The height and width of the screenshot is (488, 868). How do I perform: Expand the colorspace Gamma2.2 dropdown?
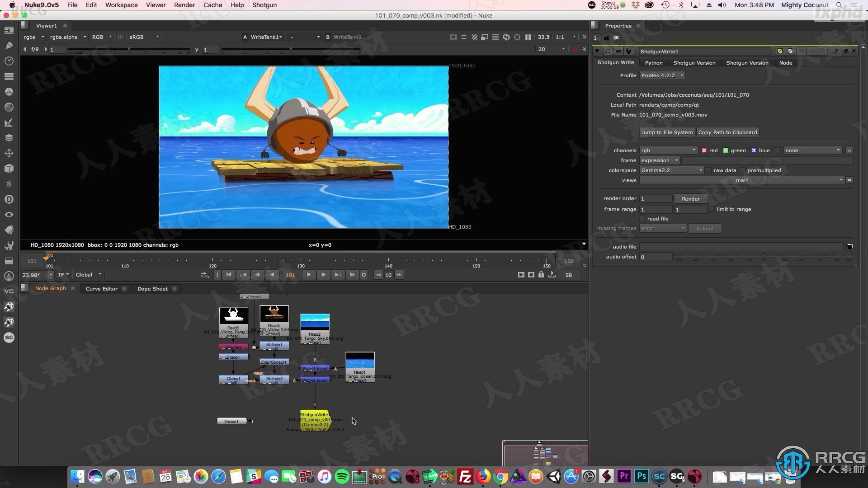click(700, 170)
